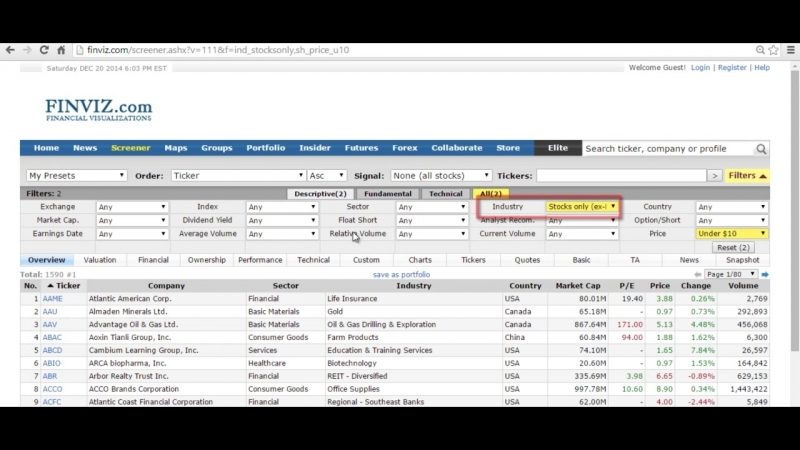Open the browser hamburger menu
Image resolution: width=800 pixels, height=450 pixels.
[791, 50]
